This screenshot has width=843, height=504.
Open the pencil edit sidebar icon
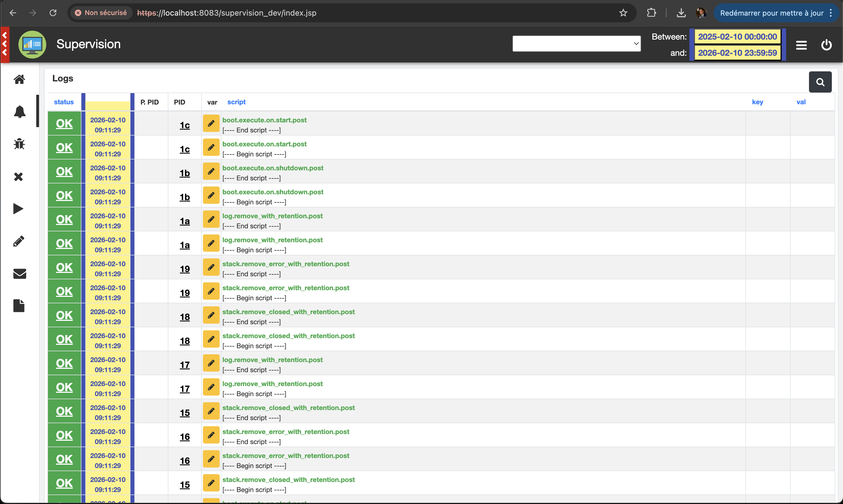pyautogui.click(x=19, y=241)
